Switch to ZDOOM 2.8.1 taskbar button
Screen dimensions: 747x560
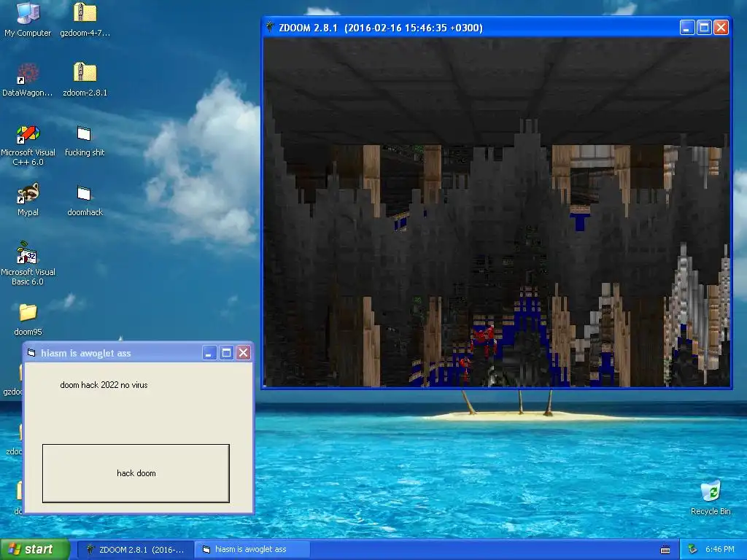(135, 550)
